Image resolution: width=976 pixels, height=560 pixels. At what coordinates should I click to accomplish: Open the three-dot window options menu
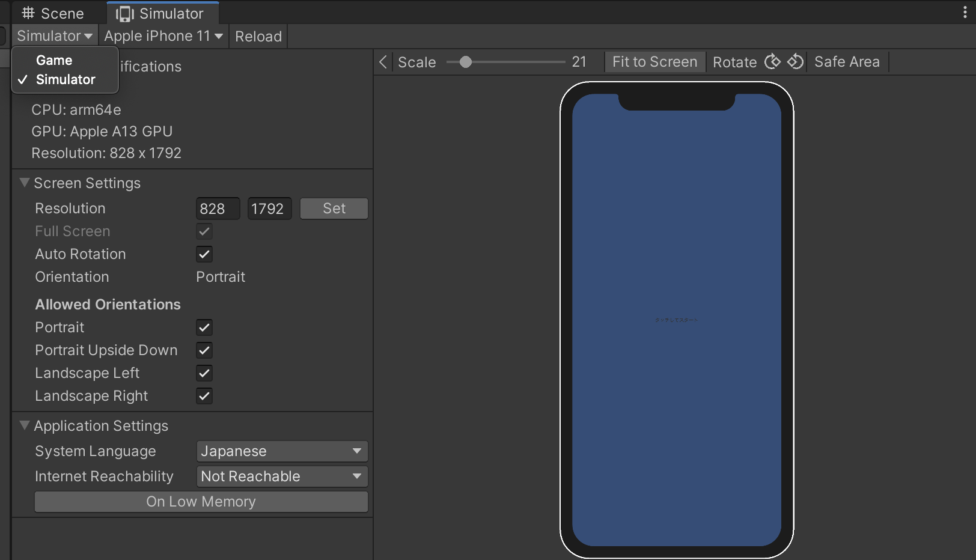[x=965, y=13]
